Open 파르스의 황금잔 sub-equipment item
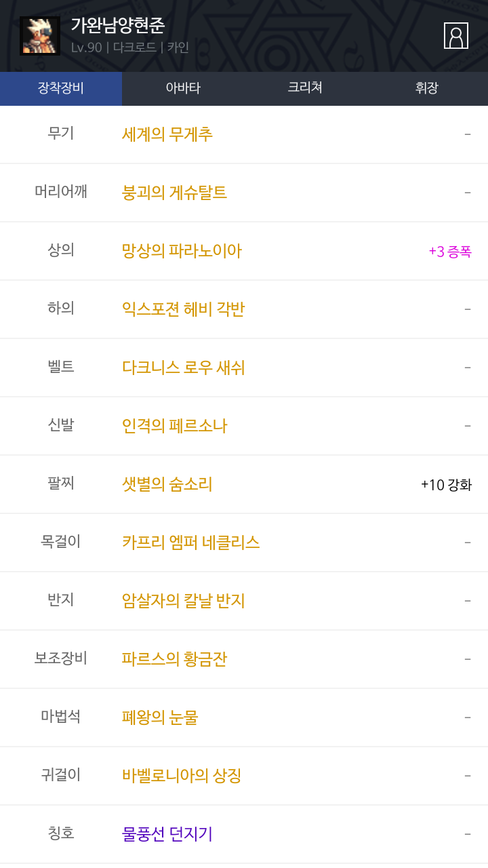The width and height of the screenshot is (488, 868). tap(174, 659)
